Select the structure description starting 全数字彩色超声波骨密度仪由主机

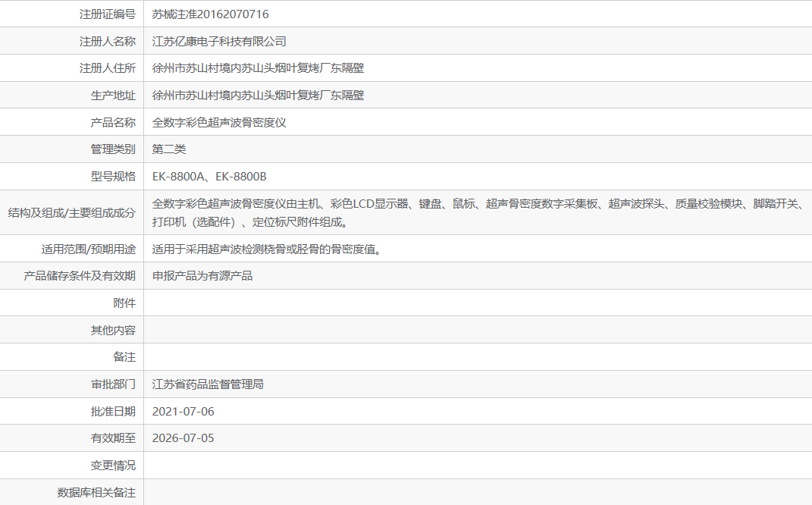[478, 213]
